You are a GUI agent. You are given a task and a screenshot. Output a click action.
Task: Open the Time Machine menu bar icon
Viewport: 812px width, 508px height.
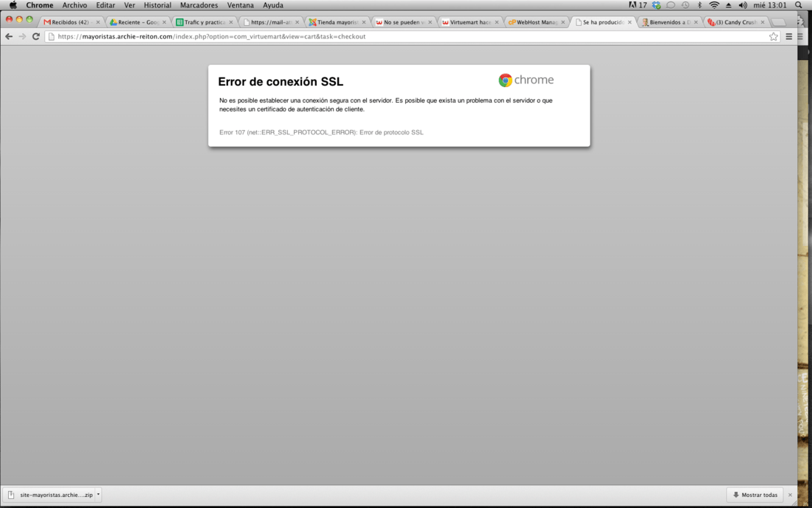tap(685, 5)
